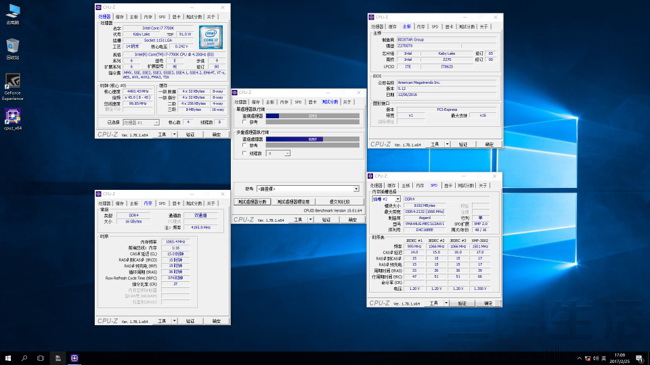Viewport: 650px width, 365px height.
Task: Click the title bar icon of the processor CPU-Z window
Action: tap(99, 7)
